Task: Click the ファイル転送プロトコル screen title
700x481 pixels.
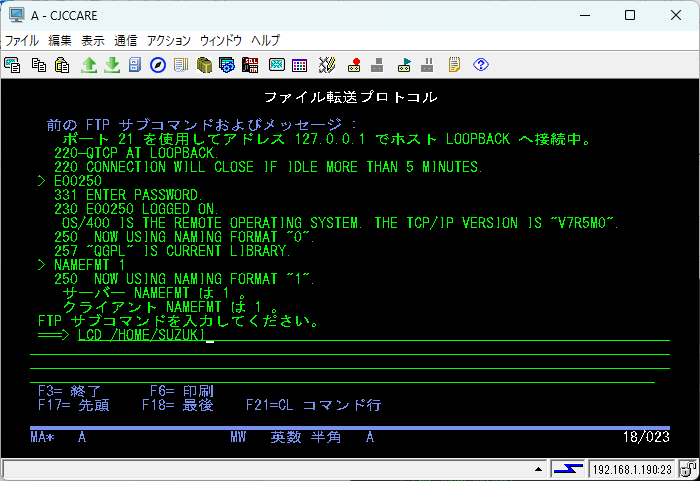Action: 350,97
